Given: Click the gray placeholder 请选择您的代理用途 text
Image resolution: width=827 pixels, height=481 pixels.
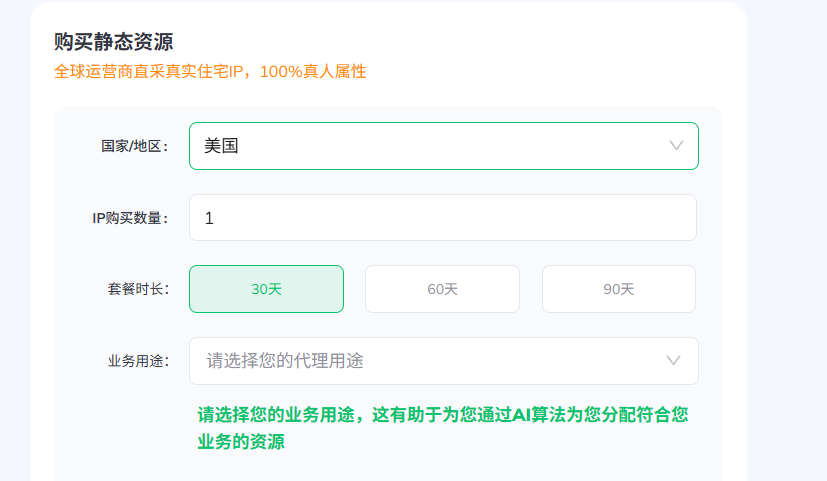Looking at the screenshot, I should click(285, 361).
